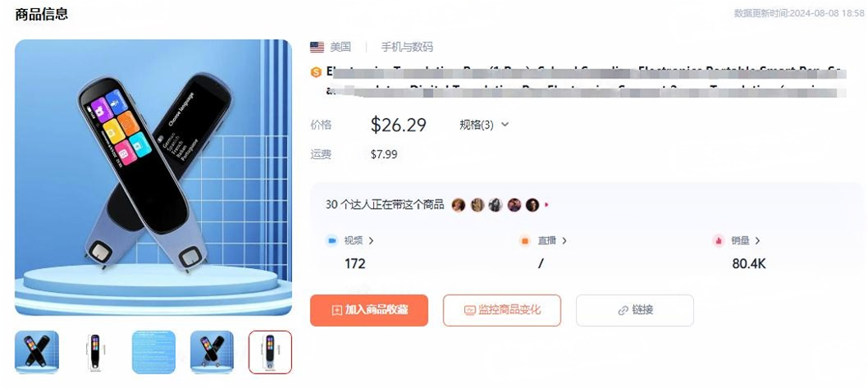This screenshot has width=868, height=388.
Task: Click the 链接 link button
Action: (635, 310)
